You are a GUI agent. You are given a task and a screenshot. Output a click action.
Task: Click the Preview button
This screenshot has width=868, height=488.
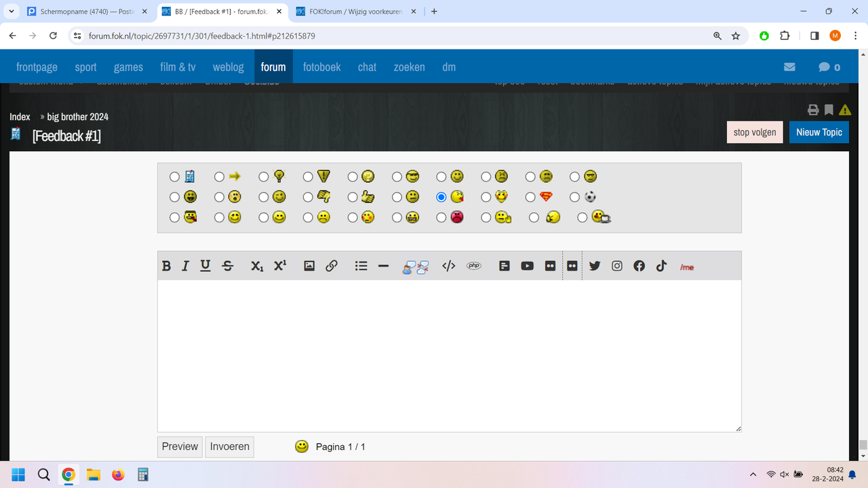click(179, 446)
